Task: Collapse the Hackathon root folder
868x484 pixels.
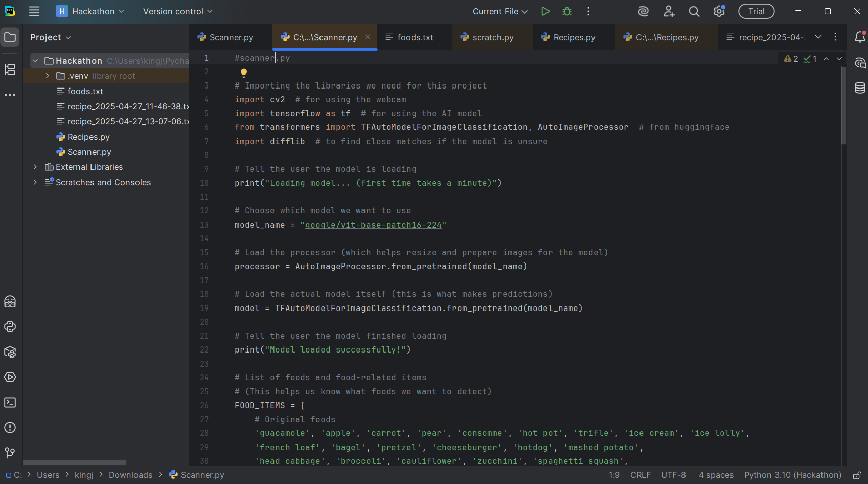Action: pos(35,61)
